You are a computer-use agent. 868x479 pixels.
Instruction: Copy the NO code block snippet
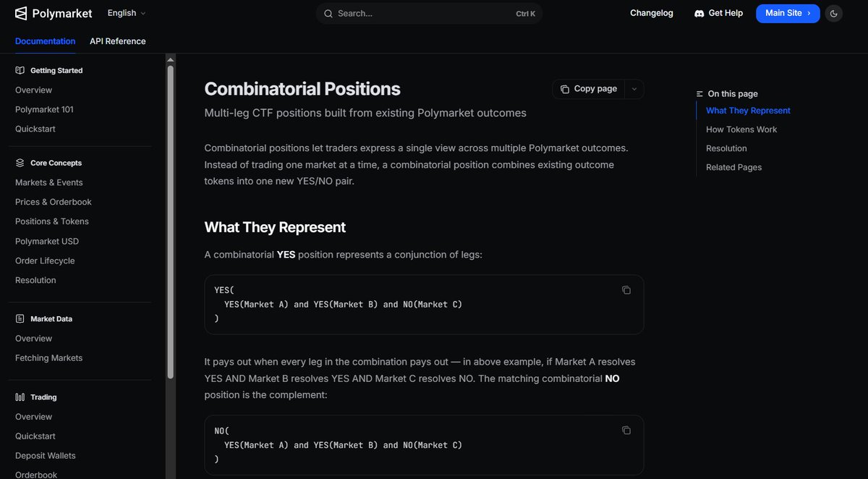click(626, 431)
